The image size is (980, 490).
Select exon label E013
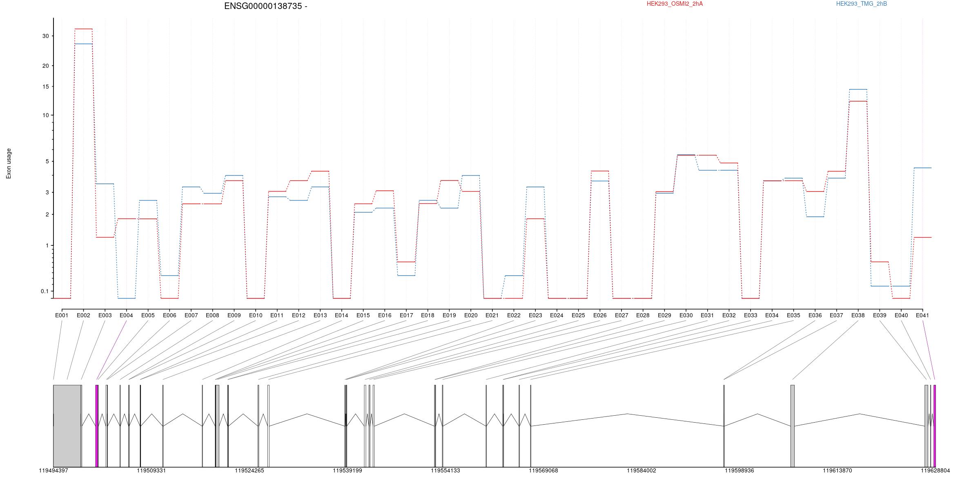320,315
